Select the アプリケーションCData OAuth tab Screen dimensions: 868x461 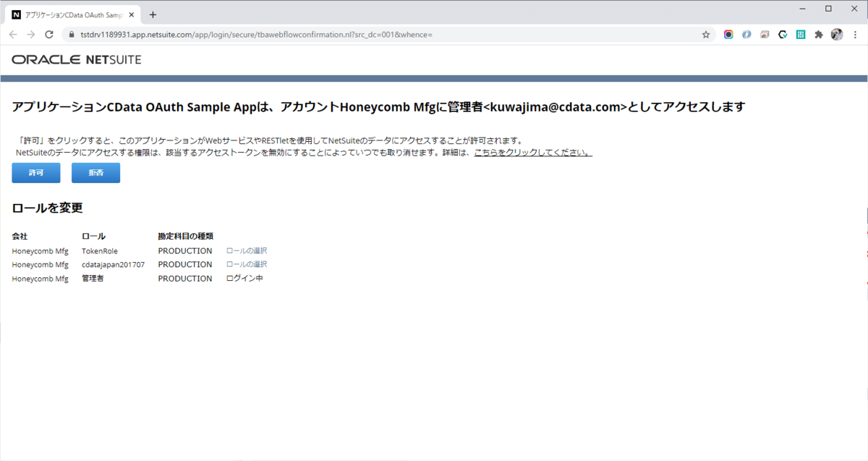click(x=74, y=14)
